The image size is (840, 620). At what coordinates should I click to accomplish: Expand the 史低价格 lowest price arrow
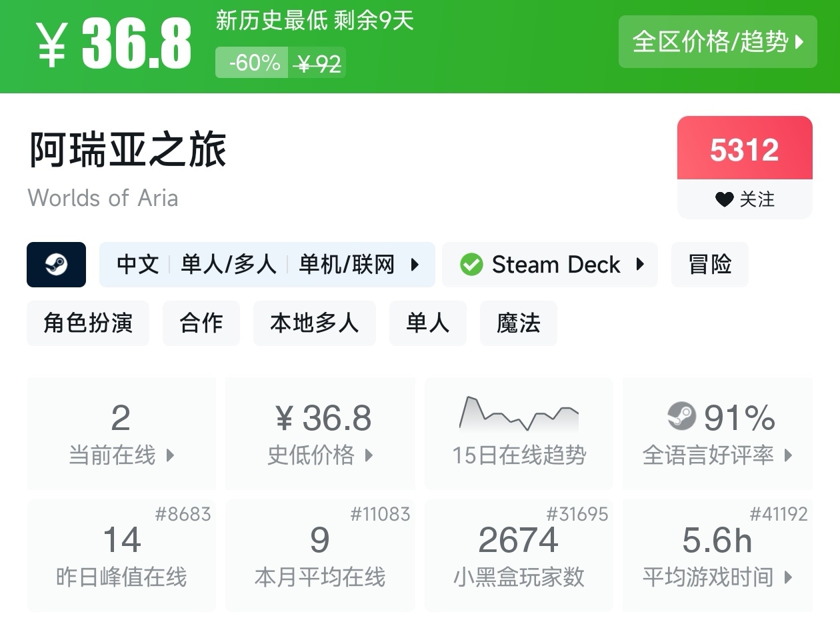coord(369,456)
